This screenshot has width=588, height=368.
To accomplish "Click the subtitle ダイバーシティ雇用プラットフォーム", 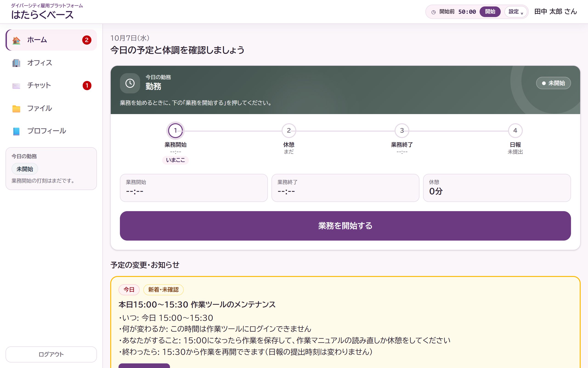I will point(47,6).
